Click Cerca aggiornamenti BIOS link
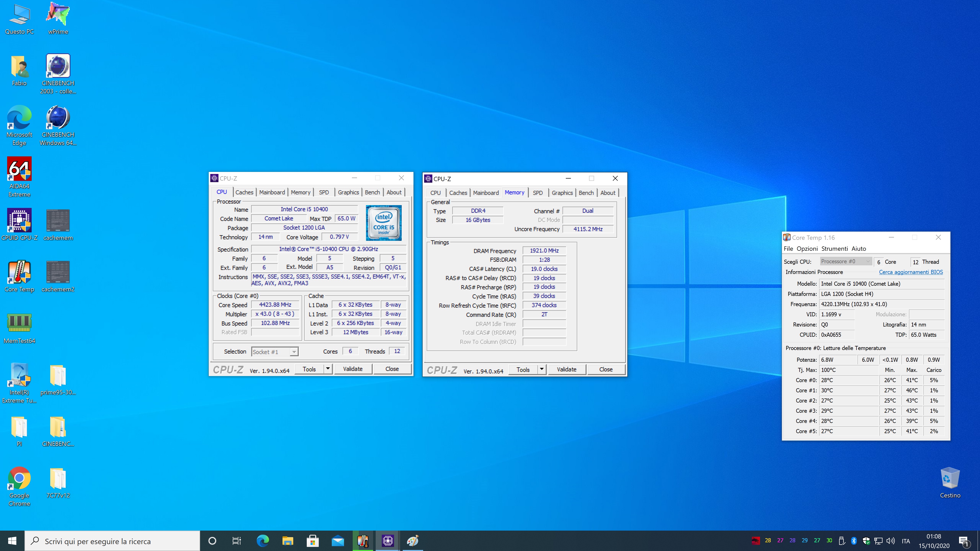Image resolution: width=980 pixels, height=551 pixels. 911,272
